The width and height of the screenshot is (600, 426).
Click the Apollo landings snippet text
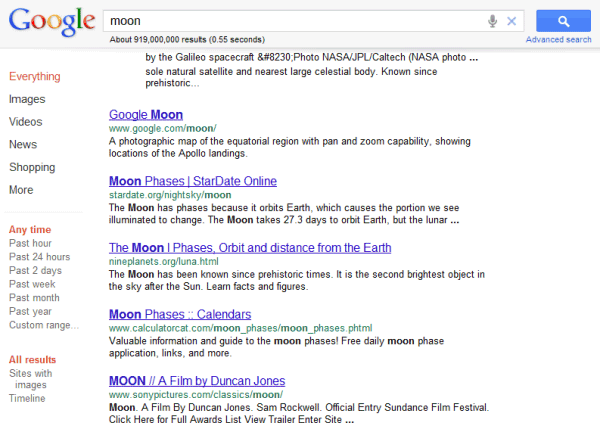(290, 147)
